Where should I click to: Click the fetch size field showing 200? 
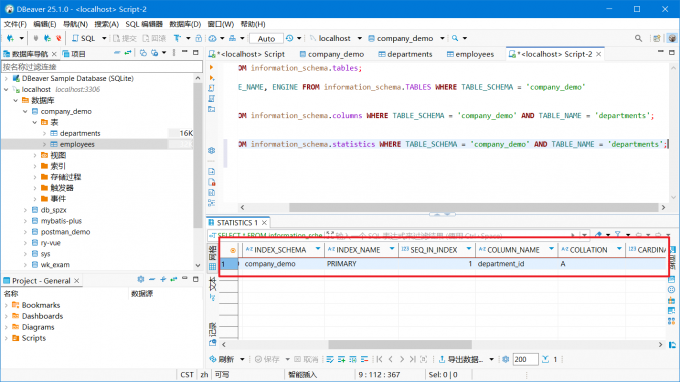(x=525, y=359)
